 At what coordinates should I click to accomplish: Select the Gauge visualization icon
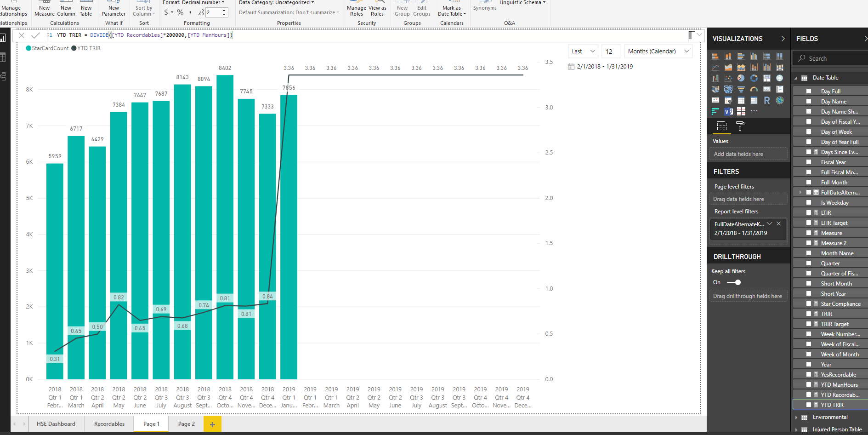754,89
